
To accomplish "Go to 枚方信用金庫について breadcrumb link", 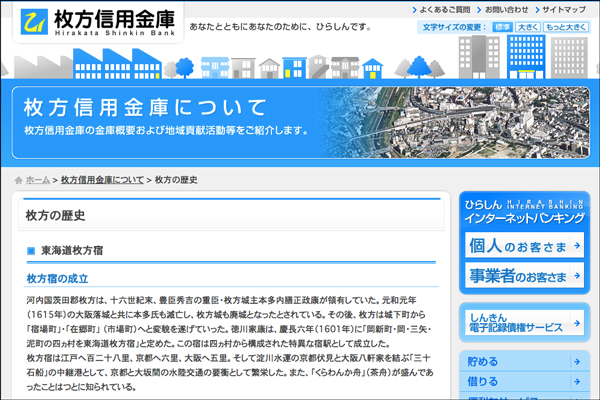I will pos(102,180).
